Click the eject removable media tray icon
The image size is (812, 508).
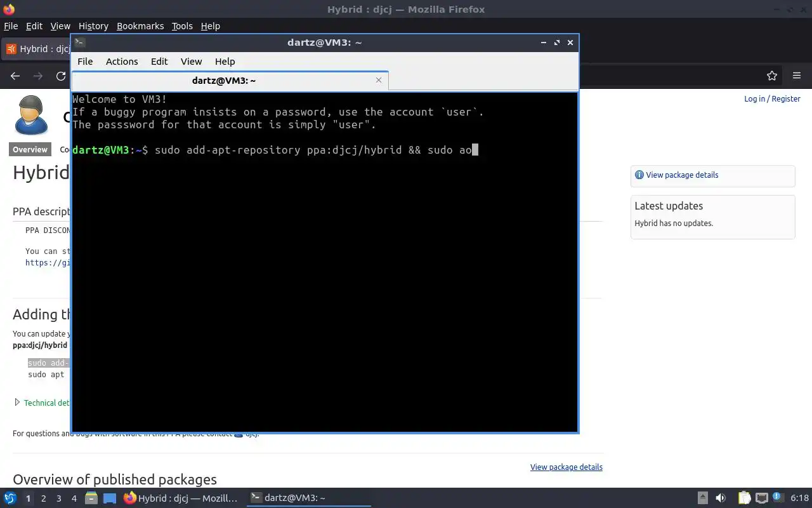pos(703,498)
